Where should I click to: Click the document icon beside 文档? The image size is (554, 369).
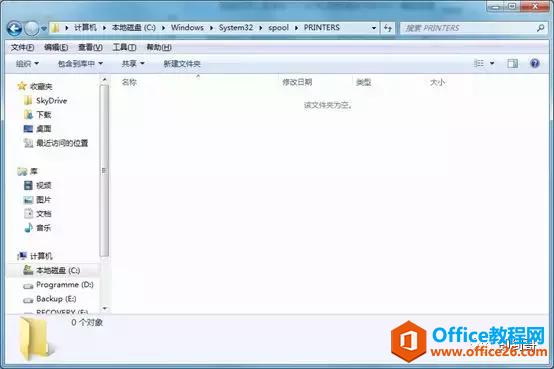[28, 213]
